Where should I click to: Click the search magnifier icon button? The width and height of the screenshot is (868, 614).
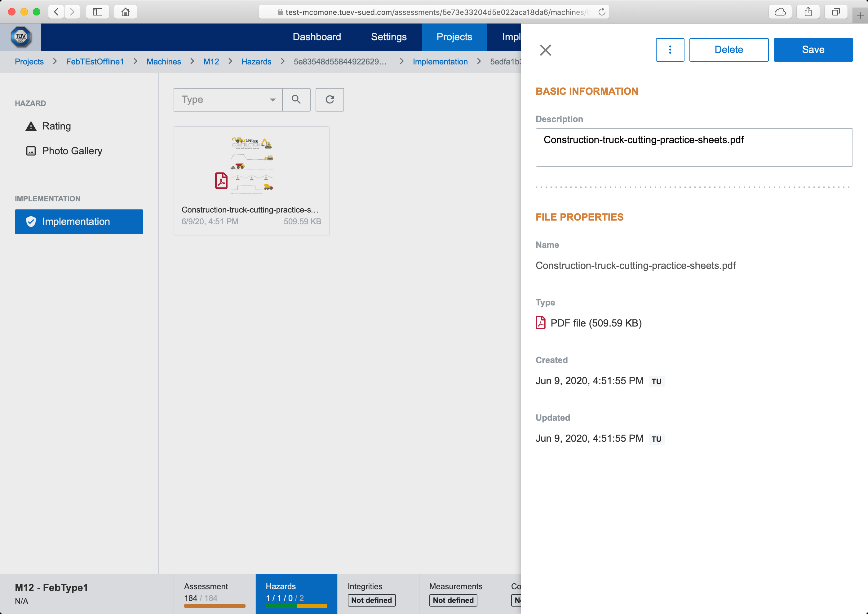click(296, 99)
